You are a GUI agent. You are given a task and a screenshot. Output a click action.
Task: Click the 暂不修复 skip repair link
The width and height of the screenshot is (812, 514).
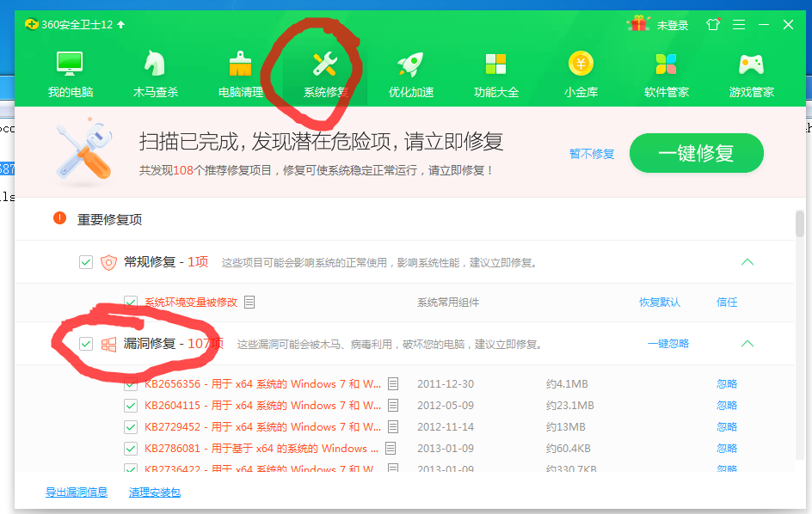point(592,154)
